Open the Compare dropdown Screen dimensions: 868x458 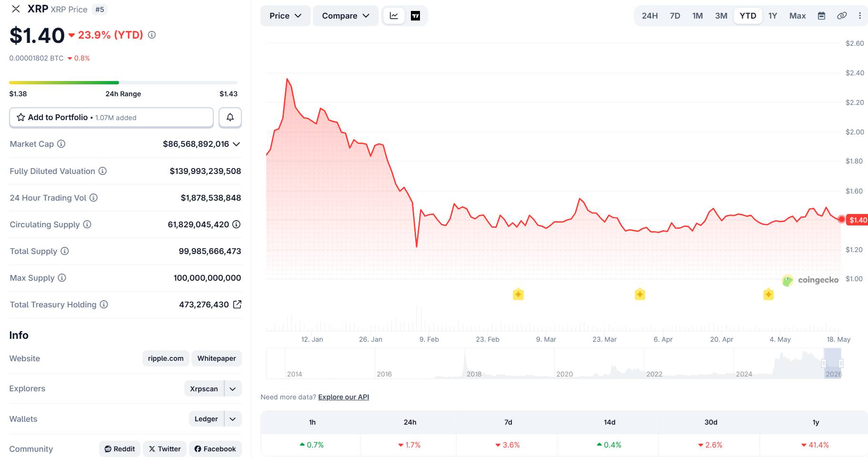pyautogui.click(x=346, y=16)
